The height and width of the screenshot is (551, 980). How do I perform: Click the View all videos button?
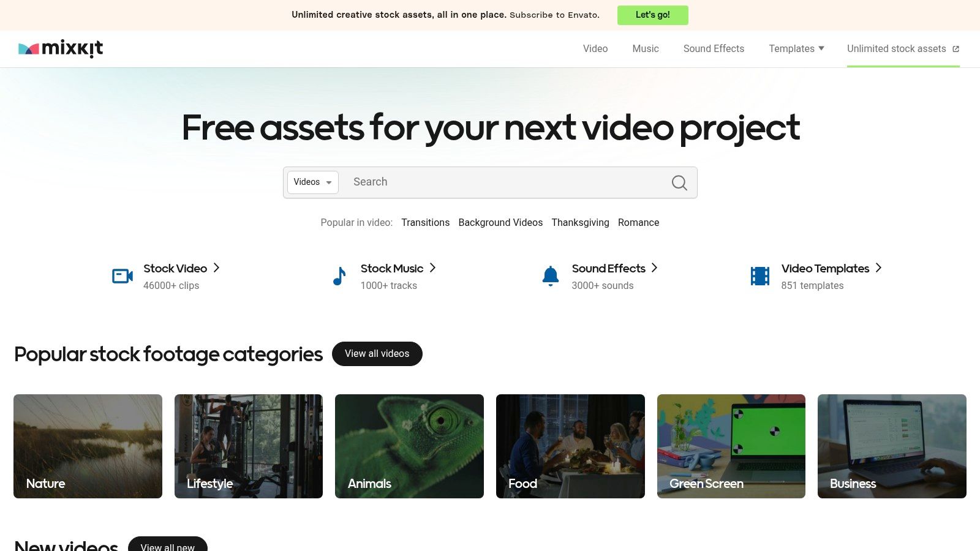377,353
